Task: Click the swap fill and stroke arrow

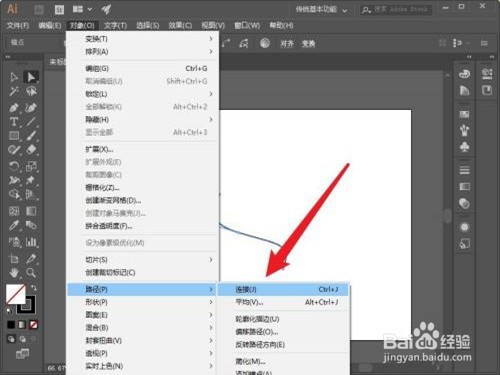Action: (x=34, y=287)
